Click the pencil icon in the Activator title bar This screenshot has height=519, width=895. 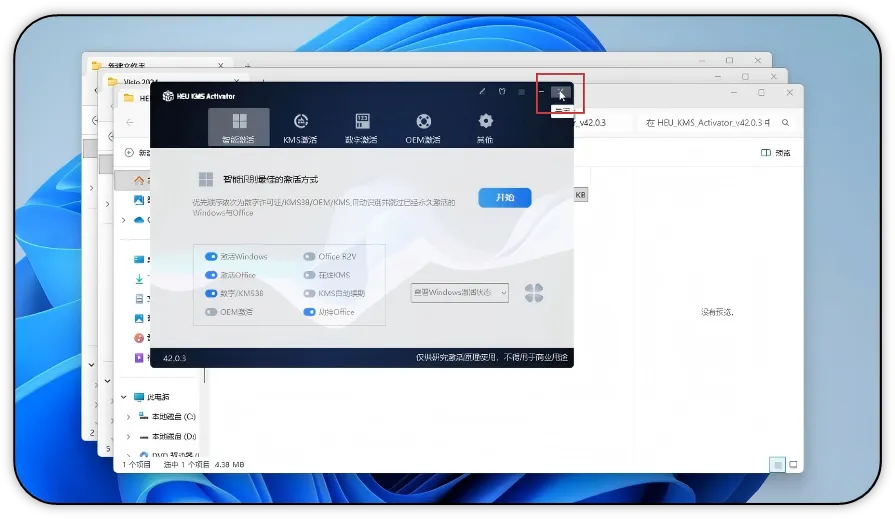(x=482, y=91)
